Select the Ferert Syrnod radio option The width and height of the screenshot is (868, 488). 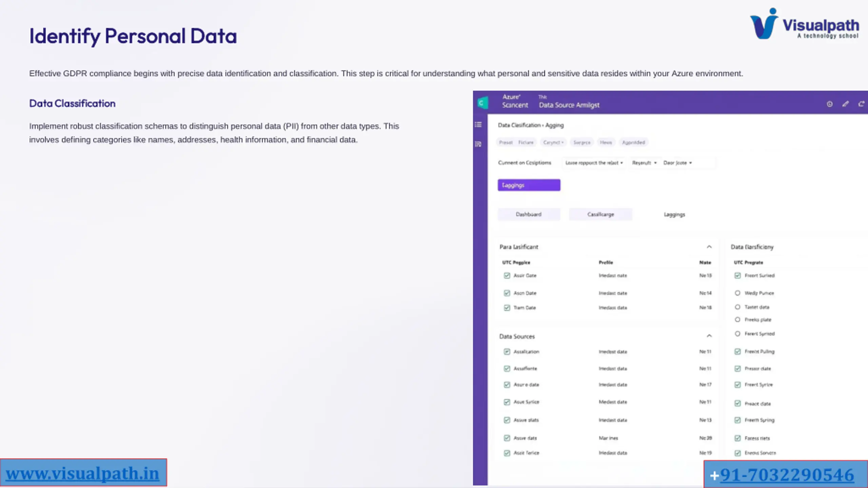[737, 334]
